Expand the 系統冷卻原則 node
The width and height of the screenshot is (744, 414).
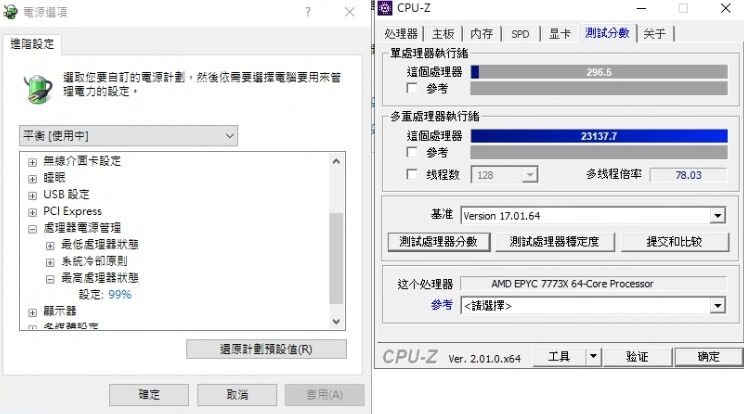pos(50,262)
